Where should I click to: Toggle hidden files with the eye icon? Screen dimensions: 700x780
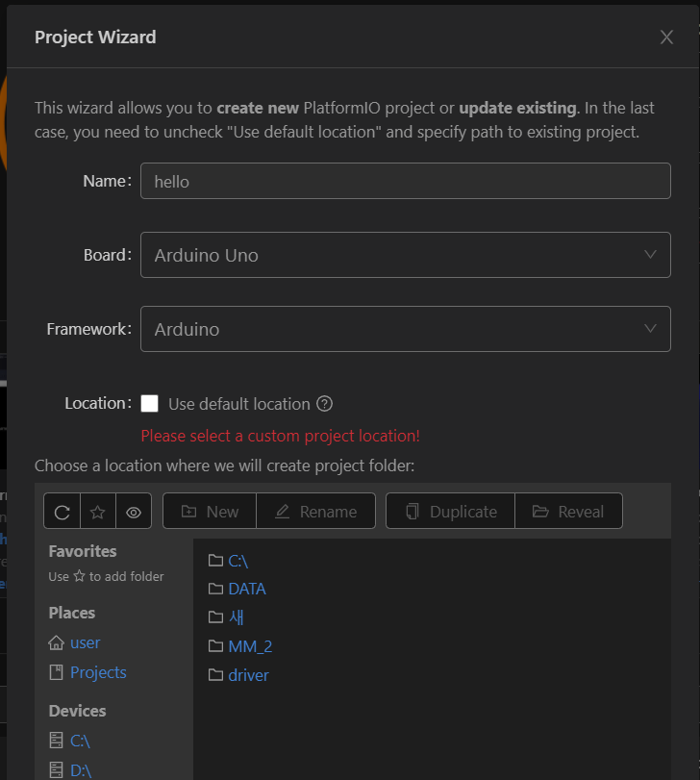pos(134,512)
